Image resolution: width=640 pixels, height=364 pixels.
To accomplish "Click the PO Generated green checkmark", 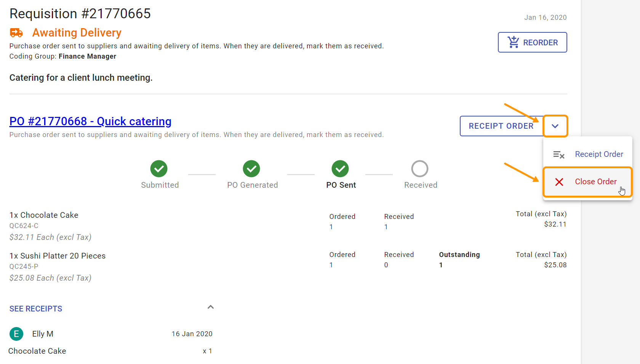I will coord(251,169).
